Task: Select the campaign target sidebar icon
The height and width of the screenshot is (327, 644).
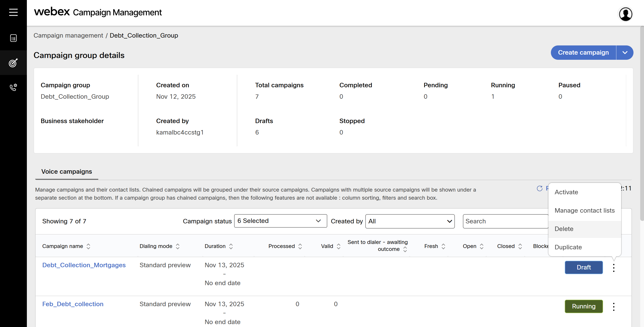Action: click(x=13, y=63)
